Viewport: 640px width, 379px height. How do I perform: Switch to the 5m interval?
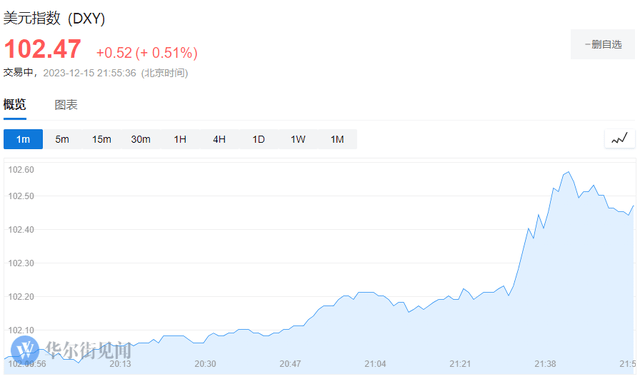(62, 139)
